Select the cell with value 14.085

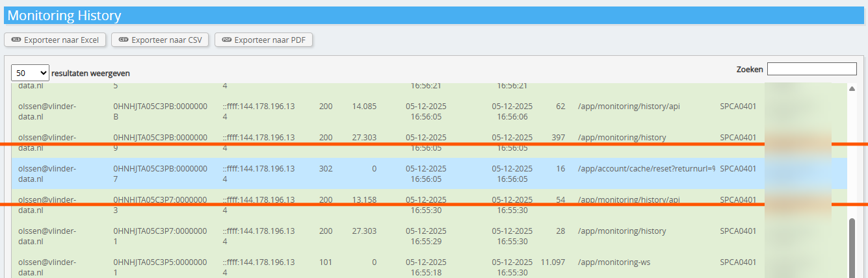click(x=364, y=107)
